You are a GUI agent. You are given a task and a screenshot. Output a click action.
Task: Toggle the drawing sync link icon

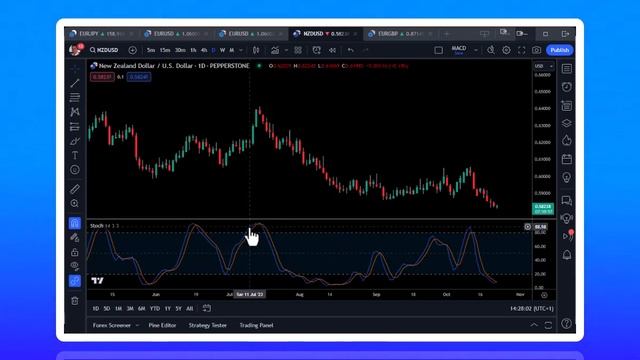[75, 281]
